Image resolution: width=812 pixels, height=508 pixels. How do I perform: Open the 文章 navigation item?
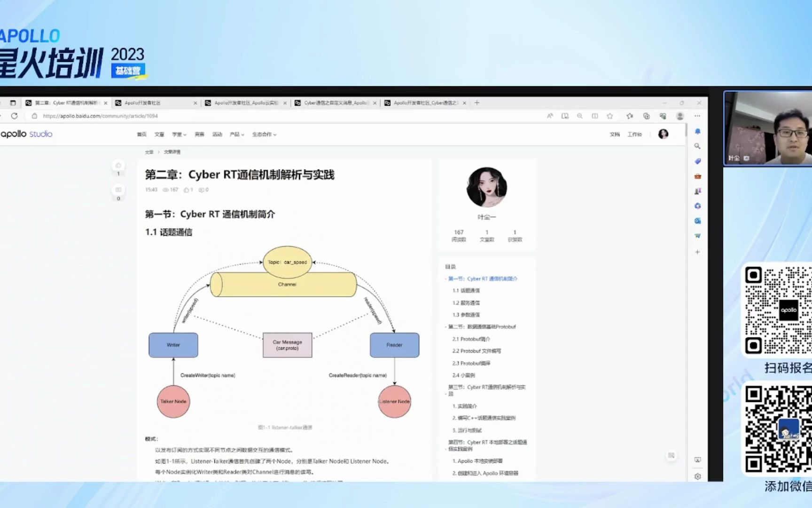159,135
